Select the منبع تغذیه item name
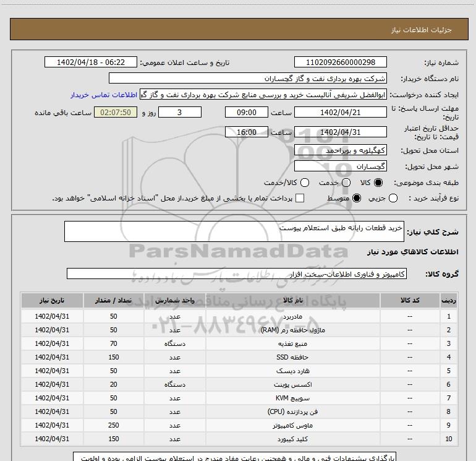The width and height of the screenshot is (476, 461). (292, 343)
